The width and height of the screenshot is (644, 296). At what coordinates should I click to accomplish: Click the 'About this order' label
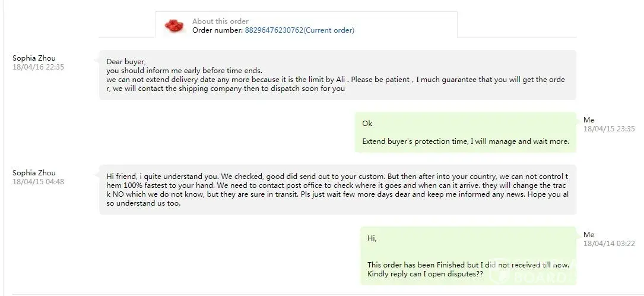click(x=220, y=21)
